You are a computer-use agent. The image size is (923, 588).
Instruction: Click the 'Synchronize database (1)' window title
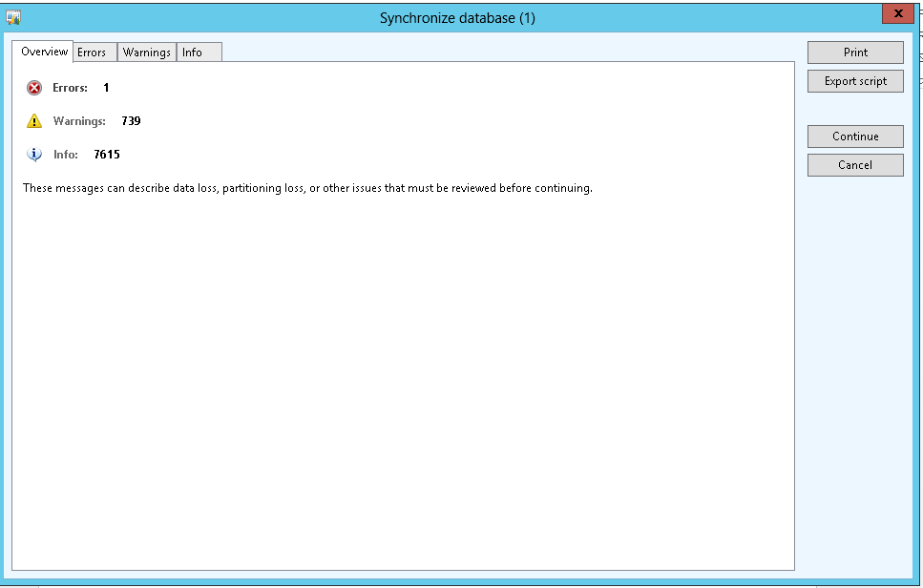pyautogui.click(x=457, y=18)
